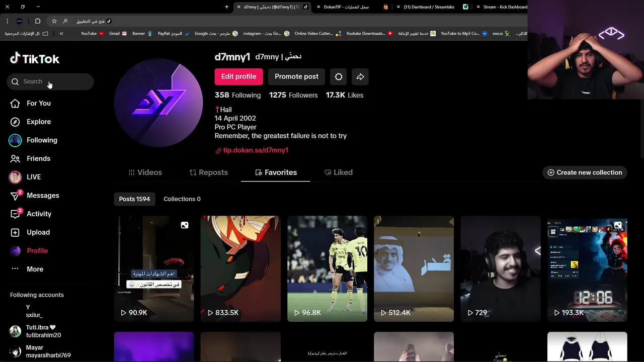Viewport: 644px width, 362px height.
Task: Open the video with 729 views
Action: [501, 269]
